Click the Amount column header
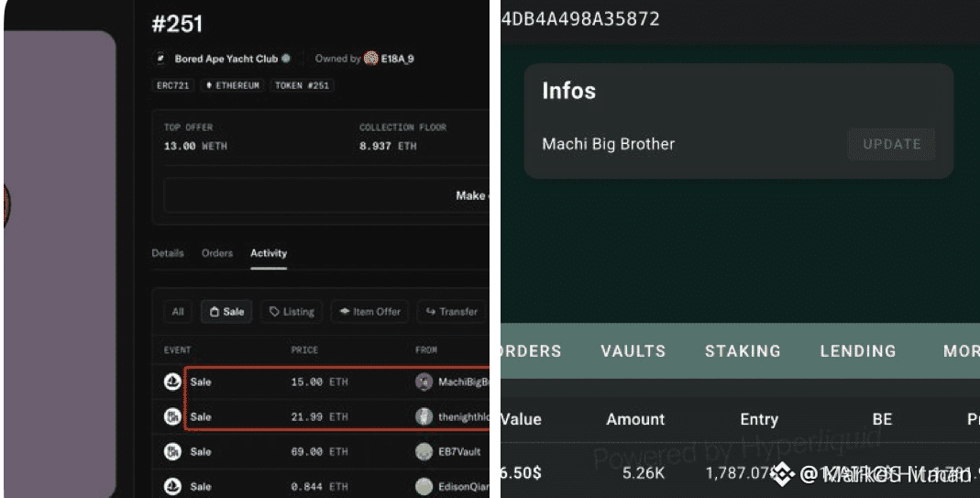 click(635, 419)
